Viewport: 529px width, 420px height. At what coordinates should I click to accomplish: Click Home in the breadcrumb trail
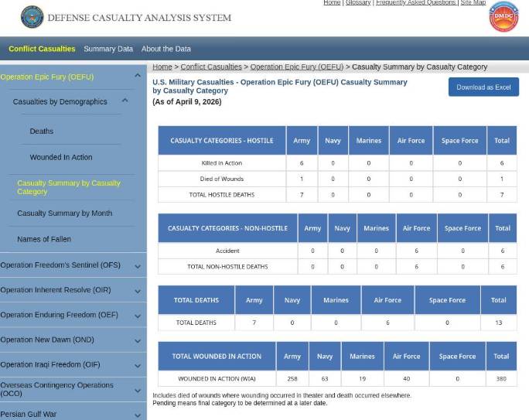(162, 67)
